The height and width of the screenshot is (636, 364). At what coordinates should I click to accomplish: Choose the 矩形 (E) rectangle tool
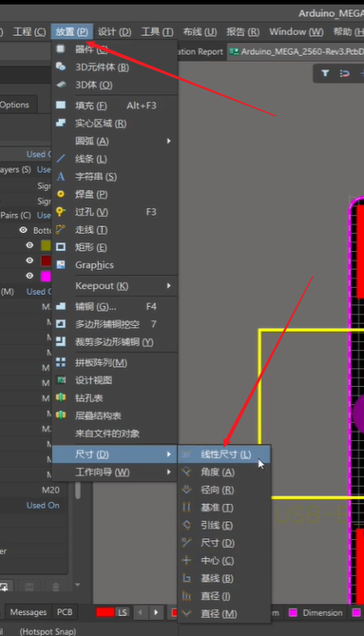click(115, 247)
